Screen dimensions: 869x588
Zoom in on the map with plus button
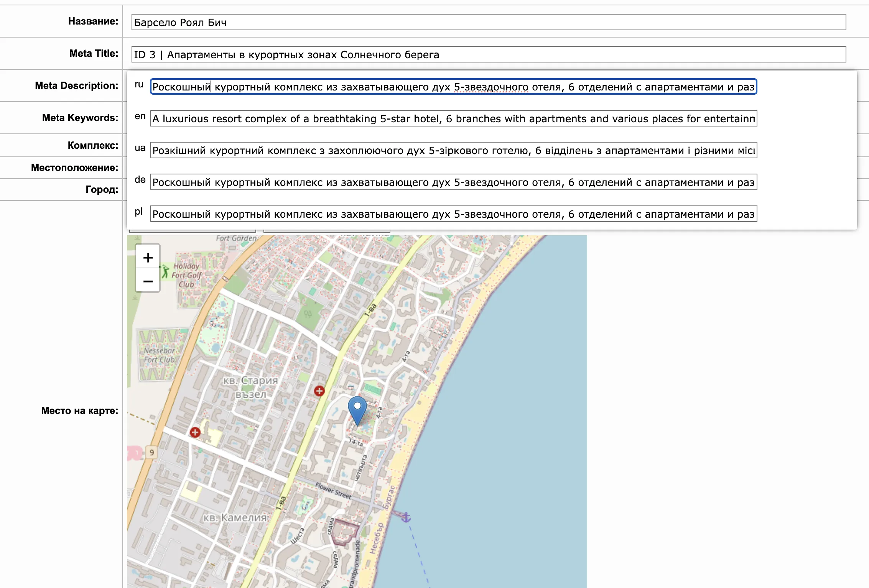click(148, 257)
